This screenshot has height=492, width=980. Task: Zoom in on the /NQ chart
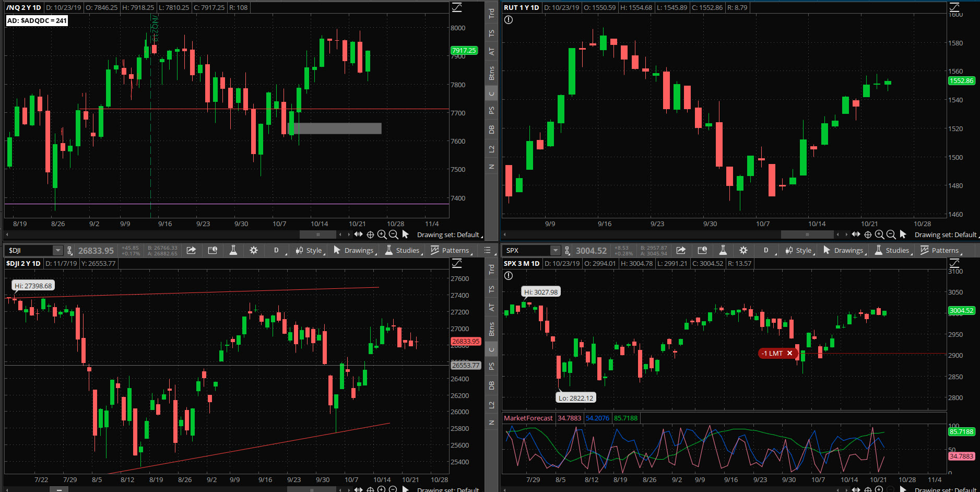[x=382, y=235]
